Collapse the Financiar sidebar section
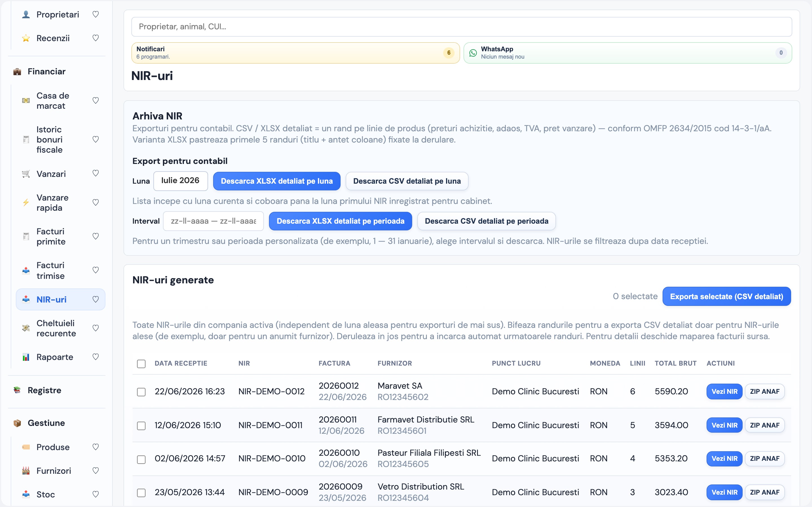Viewport: 812px width, 507px height. point(46,72)
